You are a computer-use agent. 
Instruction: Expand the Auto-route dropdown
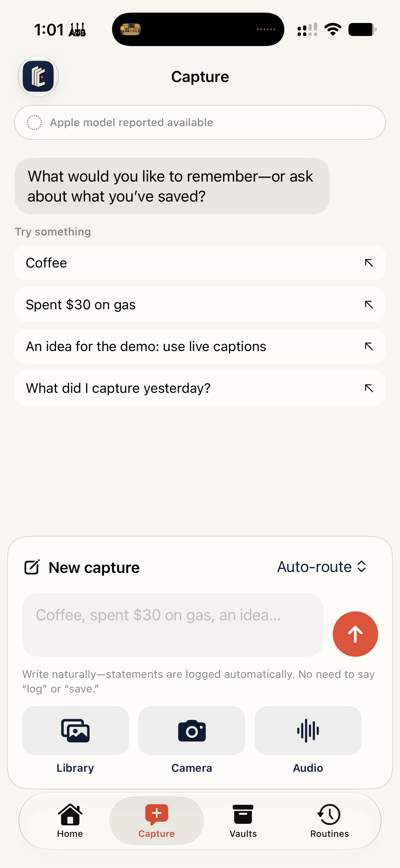pyautogui.click(x=322, y=567)
